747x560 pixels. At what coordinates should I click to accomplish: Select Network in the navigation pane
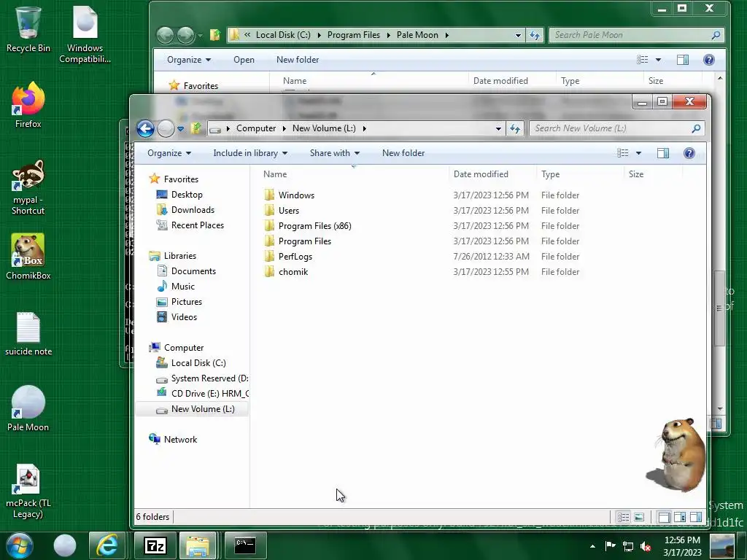pos(180,440)
